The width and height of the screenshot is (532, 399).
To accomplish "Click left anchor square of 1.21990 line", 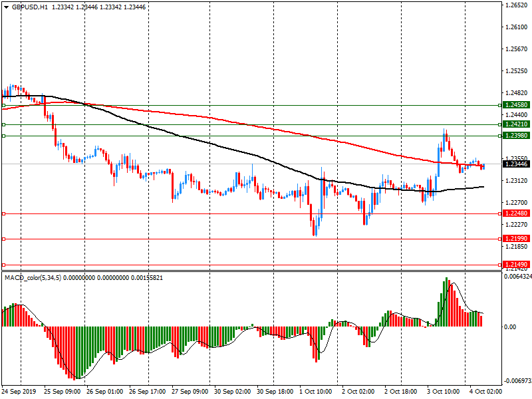I will tap(4, 239).
